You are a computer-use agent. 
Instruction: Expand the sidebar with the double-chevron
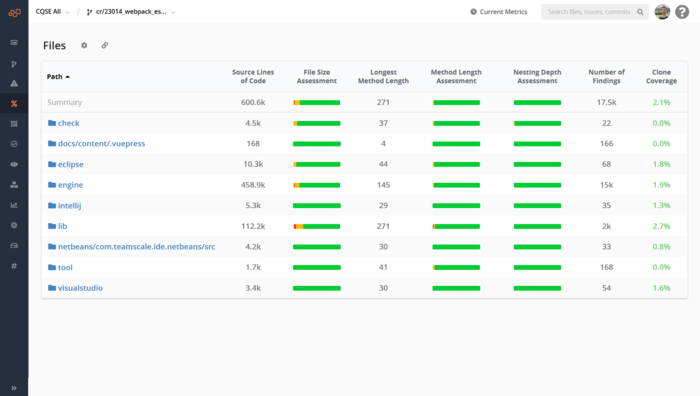click(x=14, y=388)
